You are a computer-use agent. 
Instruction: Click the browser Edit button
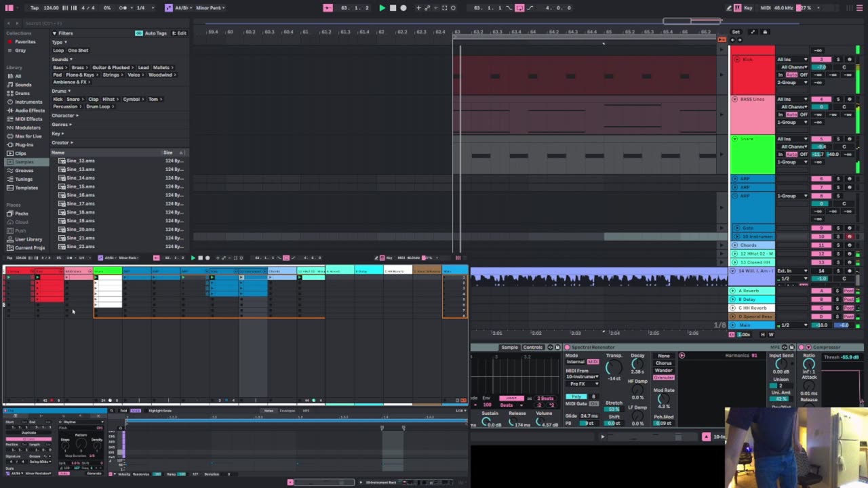point(179,33)
